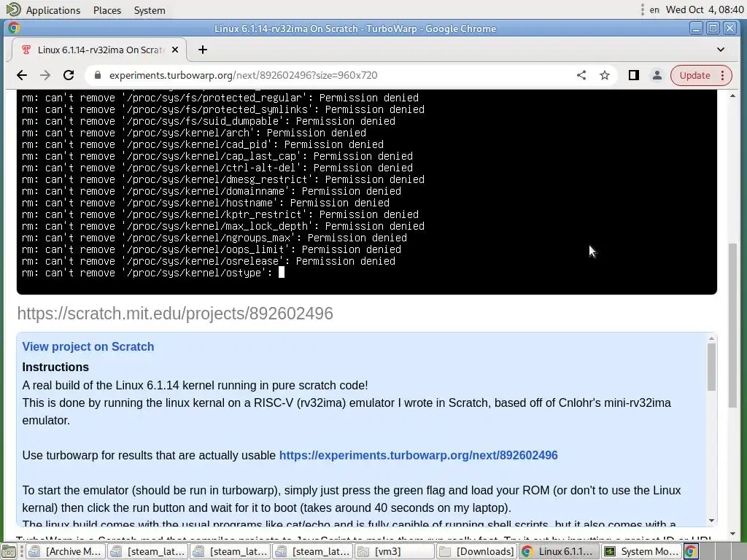Click the instructions box scrollbar thumb
The image size is (747, 560).
711,367
